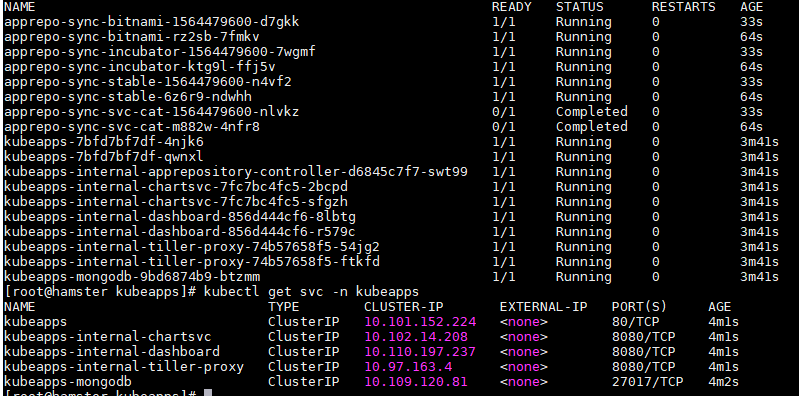Image resolution: width=799 pixels, height=396 pixels.
Task: Click the cluster IP 10.110.197.237
Action: 420,352
